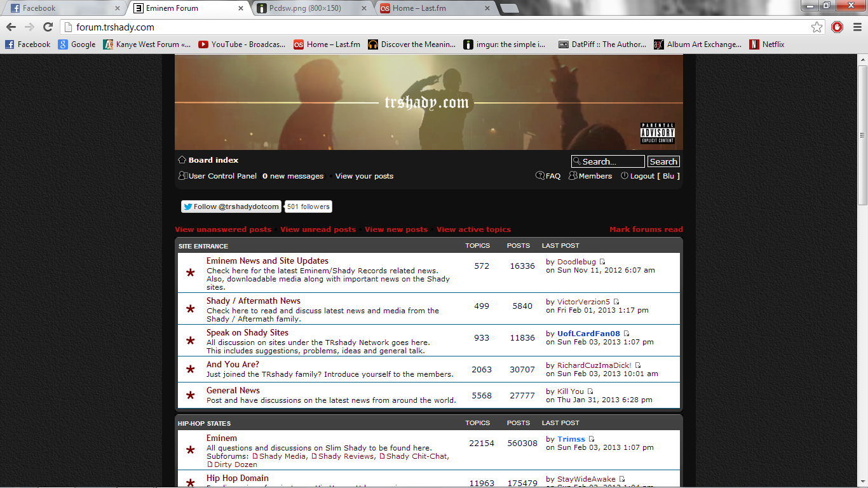This screenshot has width=868, height=488.
Task: Click the Logout power icon
Action: tap(625, 176)
